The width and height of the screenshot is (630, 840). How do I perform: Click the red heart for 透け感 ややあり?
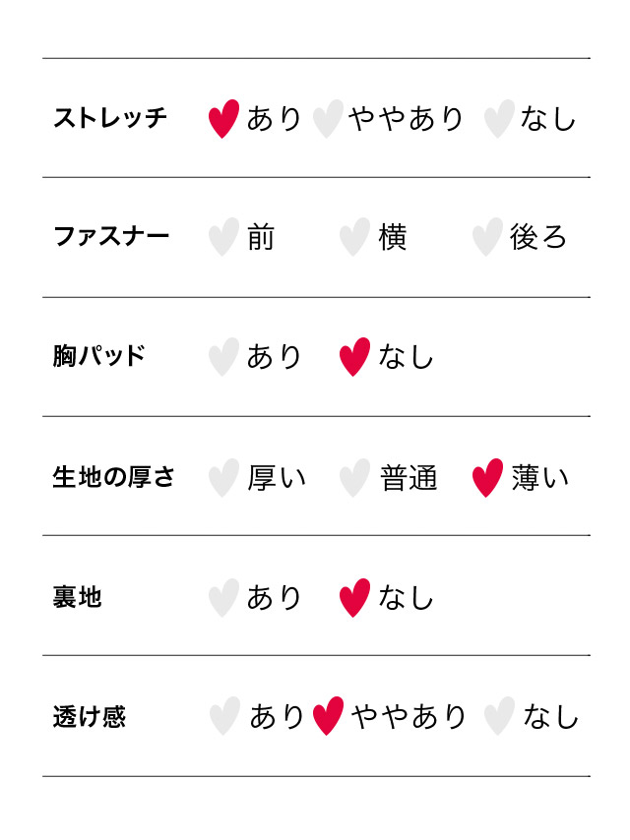(328, 716)
